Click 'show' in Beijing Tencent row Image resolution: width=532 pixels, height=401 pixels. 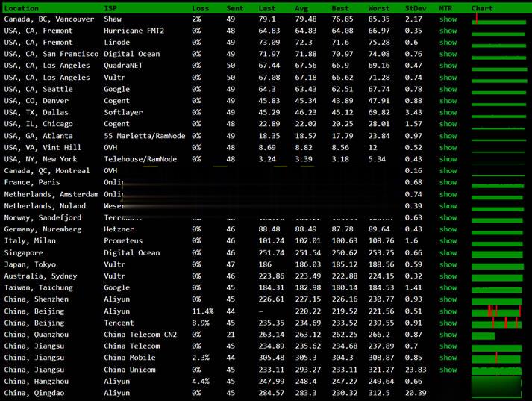click(448, 323)
